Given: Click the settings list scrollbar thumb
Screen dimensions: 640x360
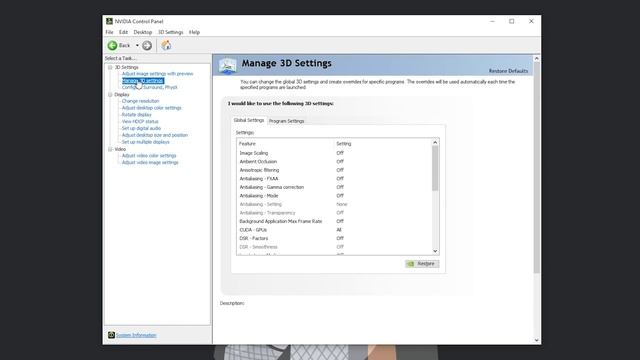Looking at the screenshot, I should [x=435, y=168].
